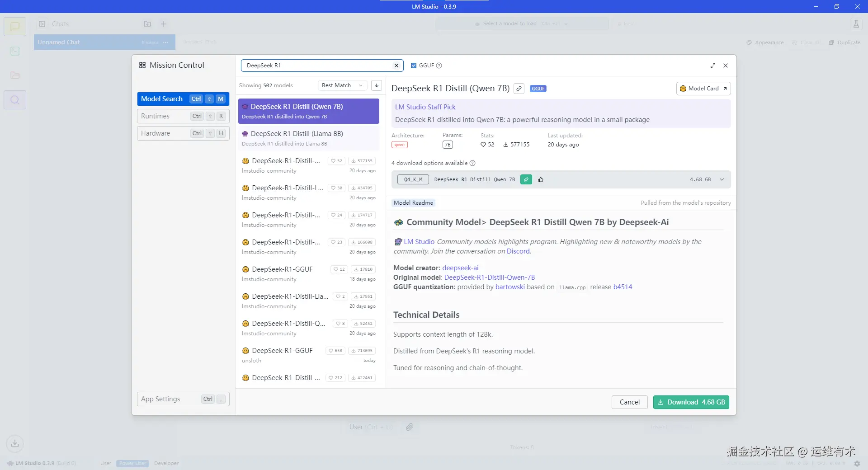Select the DeepSeek-R1-Distill-Lla... result
868x470 pixels.
pyautogui.click(x=309, y=301)
